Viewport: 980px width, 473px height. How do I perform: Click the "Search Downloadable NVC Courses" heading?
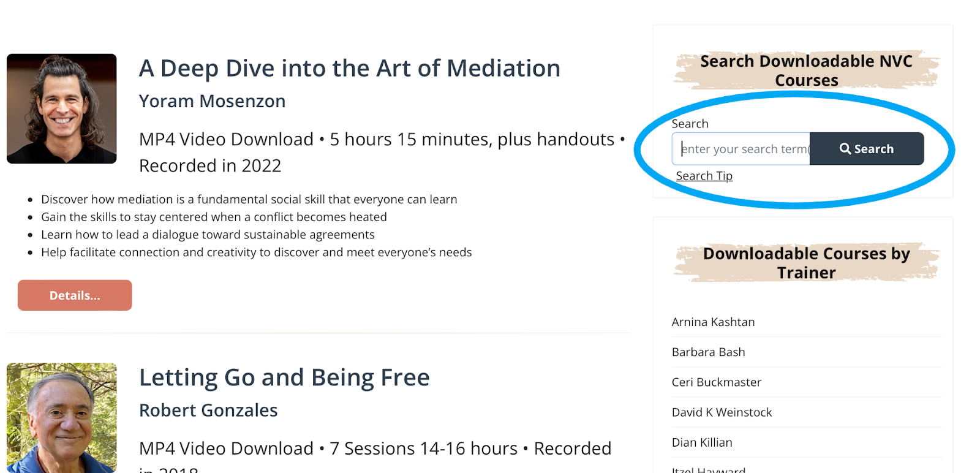[x=807, y=70]
